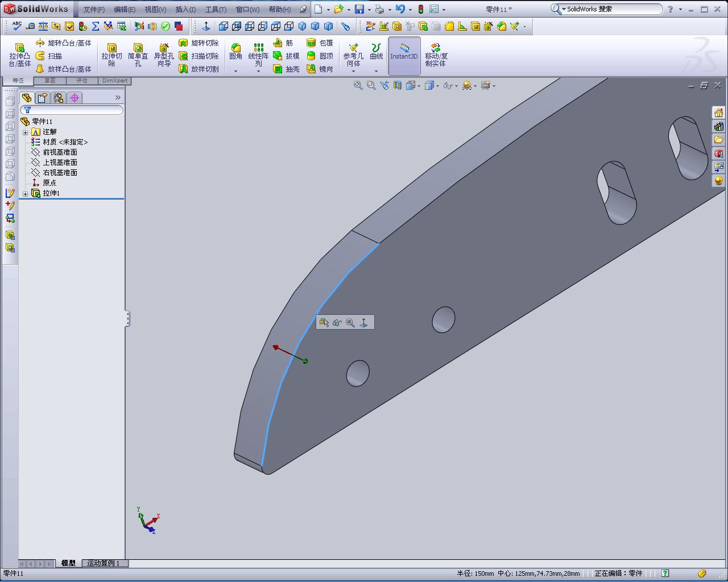Open the 编辑(E) menu

click(125, 10)
